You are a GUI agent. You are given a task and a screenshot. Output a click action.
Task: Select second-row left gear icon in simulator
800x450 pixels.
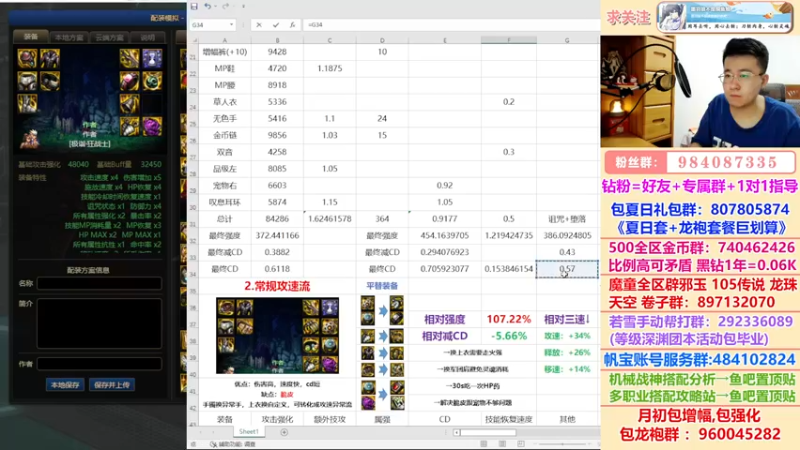pos(27,81)
